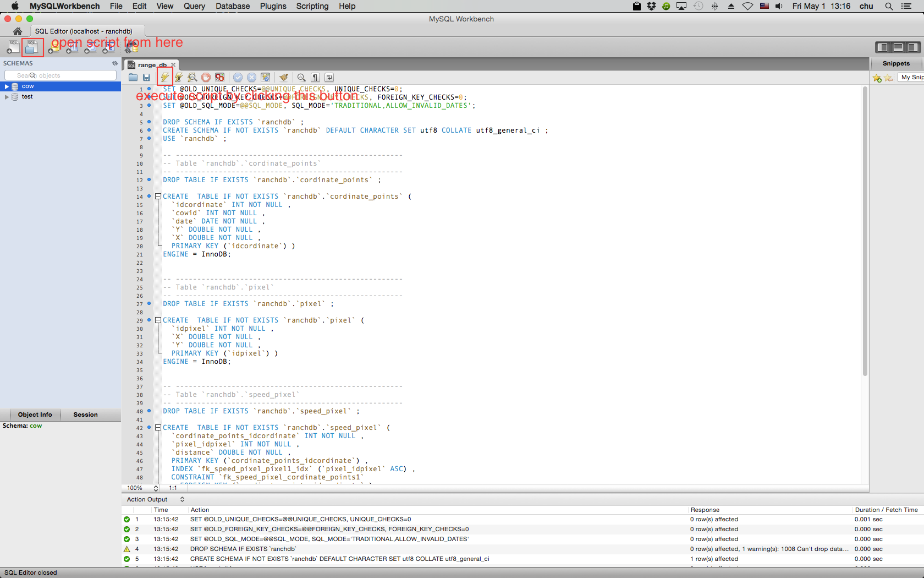Toggle the bottom output panel visibility
This screenshot has width=924, height=578.
[898, 47]
